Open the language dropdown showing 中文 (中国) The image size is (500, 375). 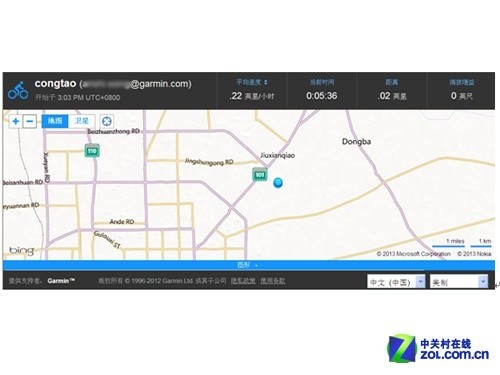point(396,282)
